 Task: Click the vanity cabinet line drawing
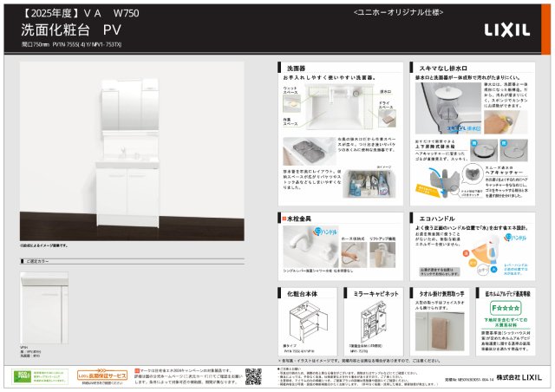click(x=308, y=321)
